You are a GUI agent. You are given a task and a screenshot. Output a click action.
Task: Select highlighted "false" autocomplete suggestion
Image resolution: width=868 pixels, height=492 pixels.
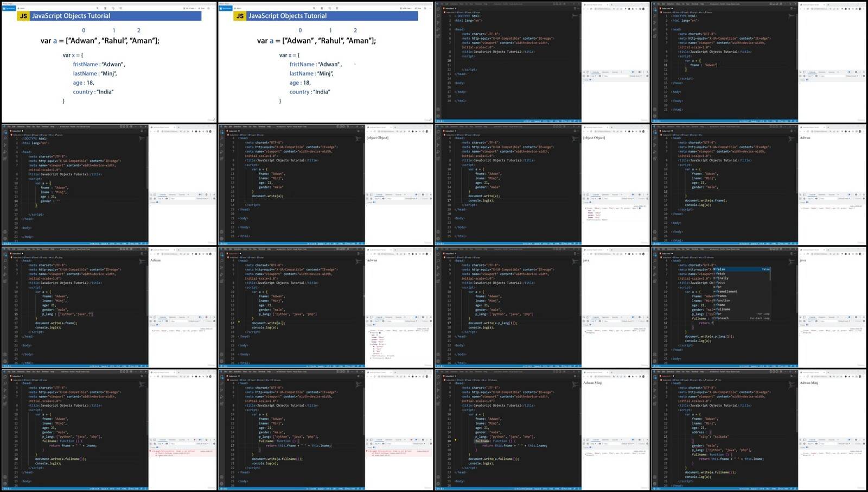click(x=742, y=269)
